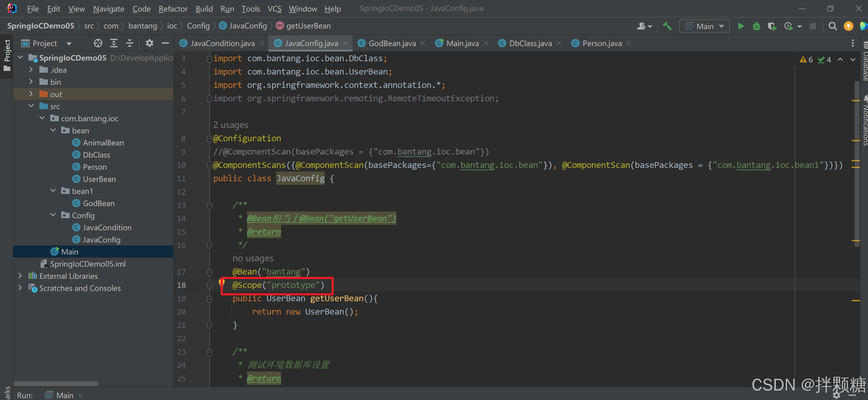Viewport: 868px width, 400px height.
Task: Click the Project panel horizontal scrollbar
Action: click(56, 383)
